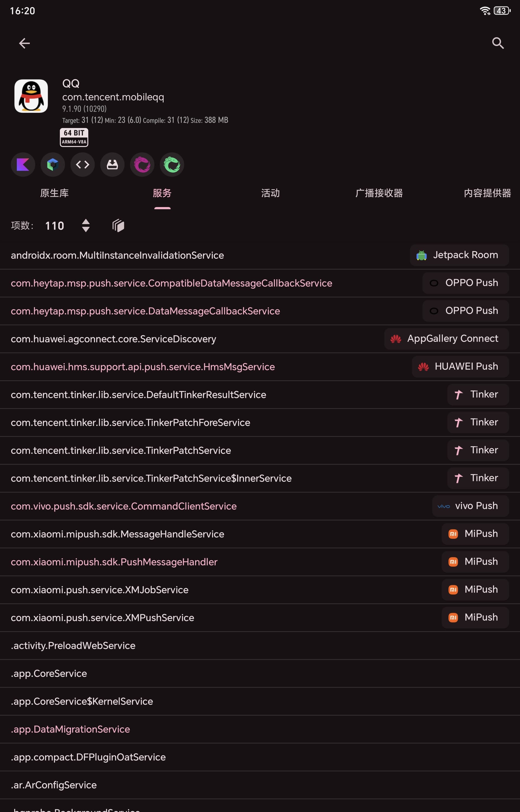Tap the 64 BIT ARM64-V8A badge
Viewport: 520px width, 812px height.
click(x=74, y=137)
